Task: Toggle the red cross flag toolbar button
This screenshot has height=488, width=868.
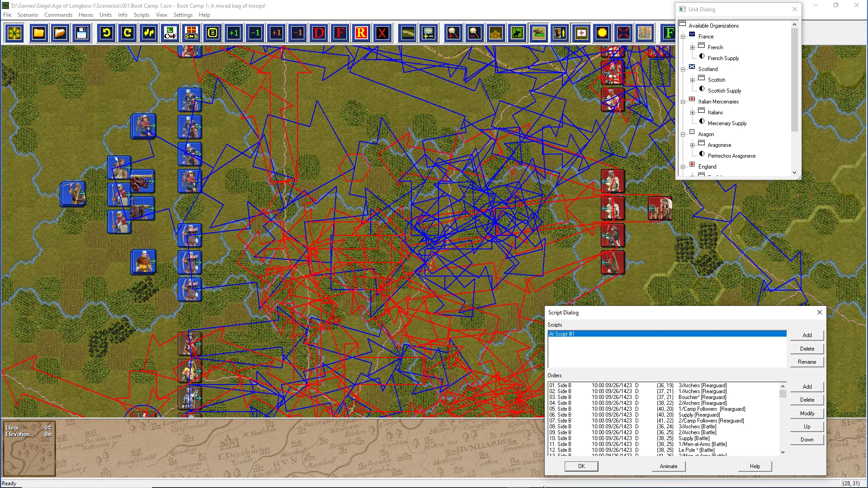Action: point(581,33)
